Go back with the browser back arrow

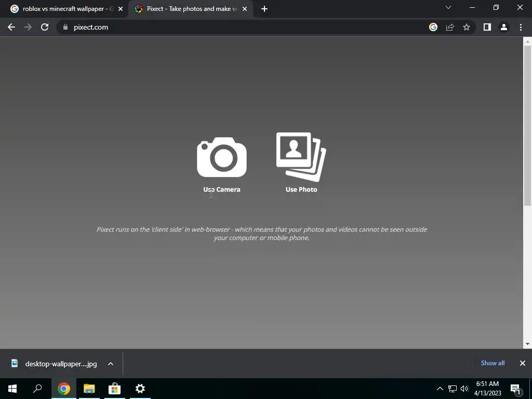click(x=11, y=27)
